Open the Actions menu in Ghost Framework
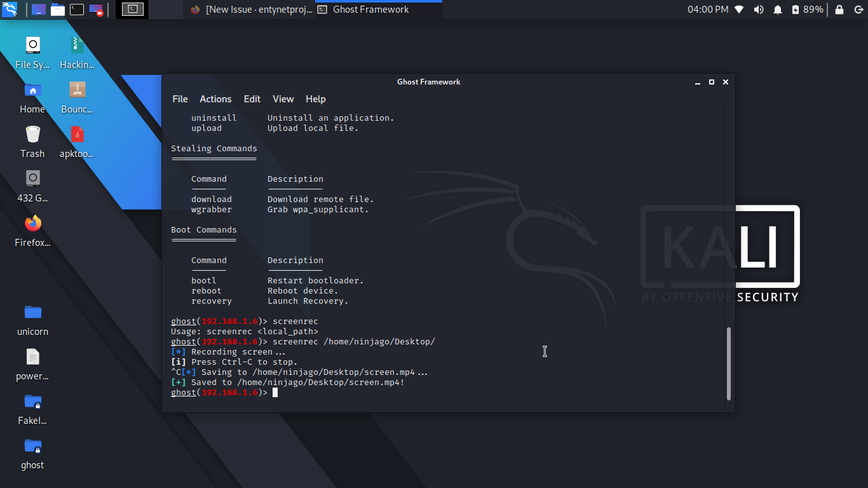Screen dimensions: 868x488 click(215, 99)
